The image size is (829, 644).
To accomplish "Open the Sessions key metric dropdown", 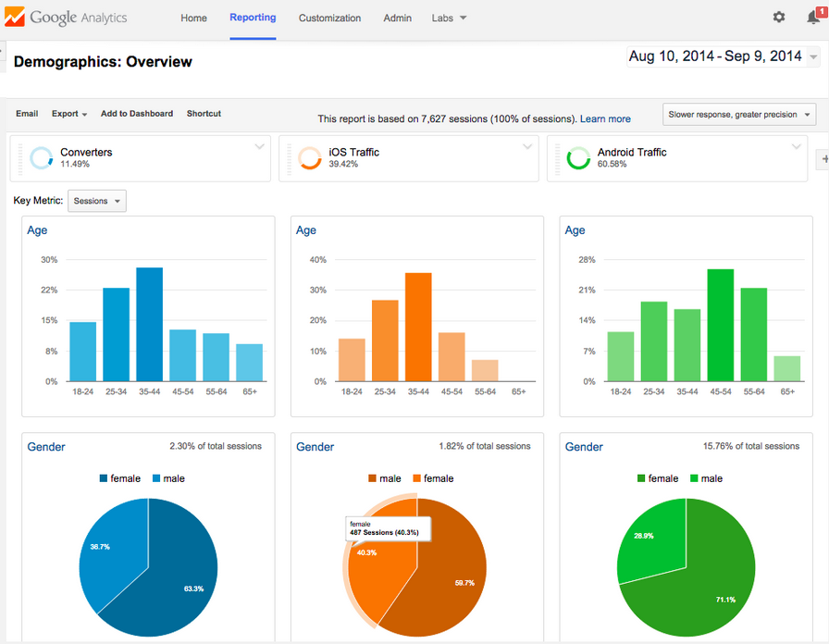I will tap(96, 201).
